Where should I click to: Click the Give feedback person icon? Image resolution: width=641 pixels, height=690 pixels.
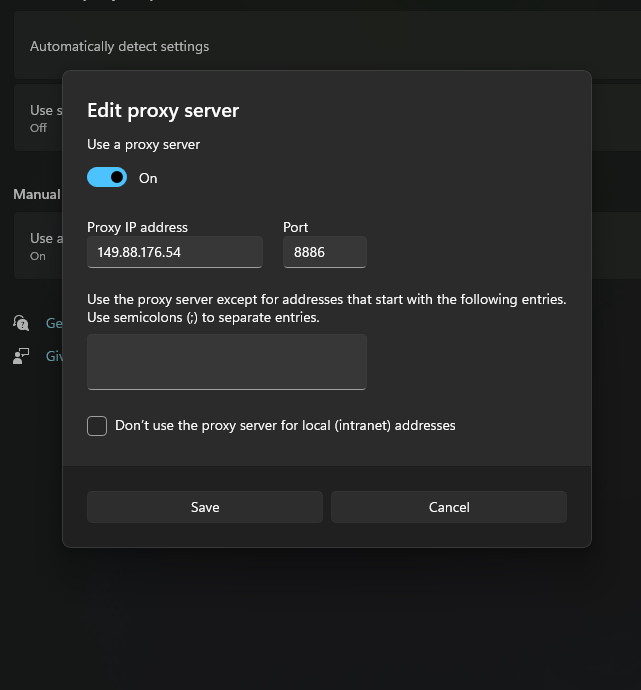pyautogui.click(x=21, y=356)
